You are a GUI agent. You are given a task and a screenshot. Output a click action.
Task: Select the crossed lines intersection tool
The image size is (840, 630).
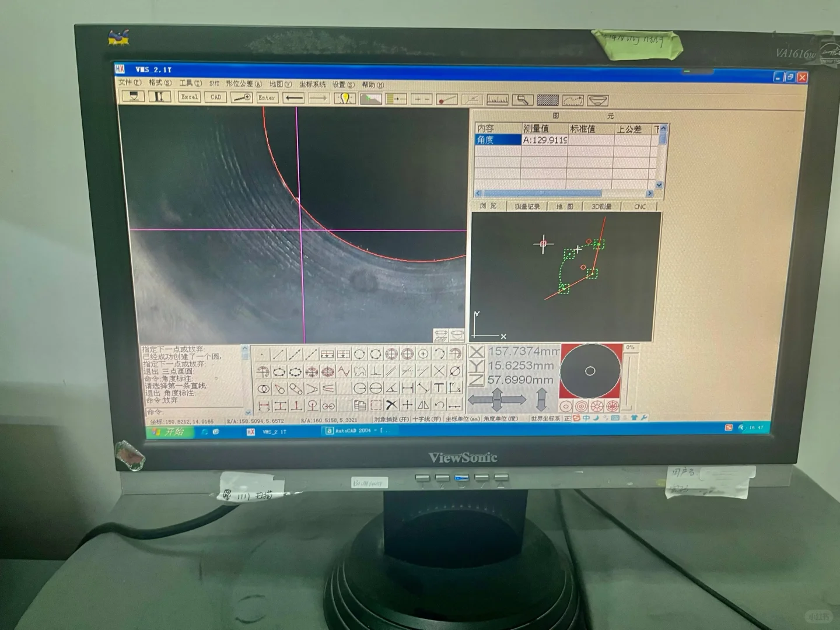(x=439, y=370)
